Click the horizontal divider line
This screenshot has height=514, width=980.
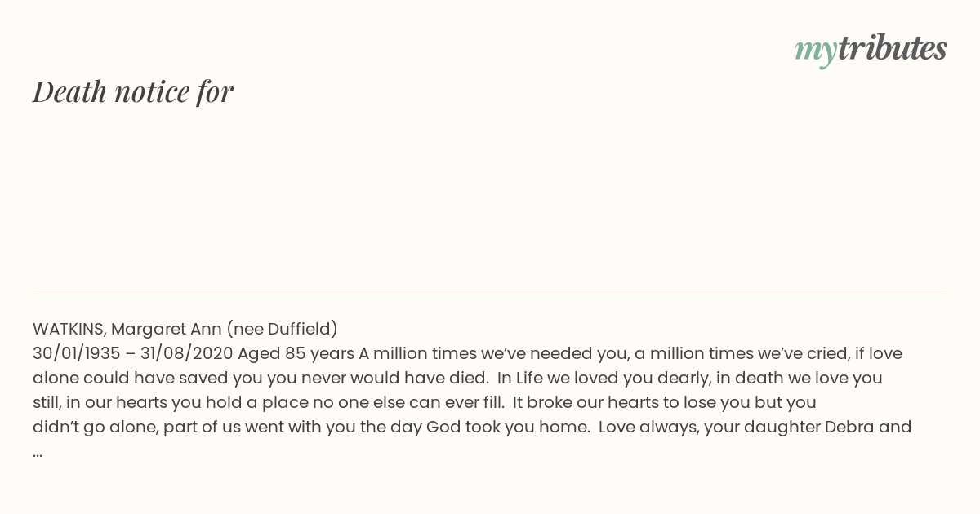[490, 290]
